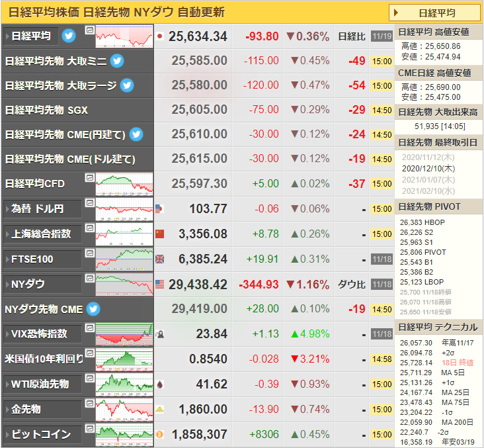The image size is (484, 448).
Task: Open 日経平均先物 大取ラージ row label
Action: 61,85
